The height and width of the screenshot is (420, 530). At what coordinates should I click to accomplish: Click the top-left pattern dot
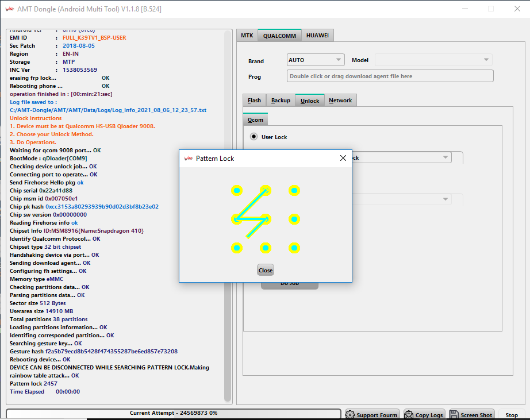237,191
